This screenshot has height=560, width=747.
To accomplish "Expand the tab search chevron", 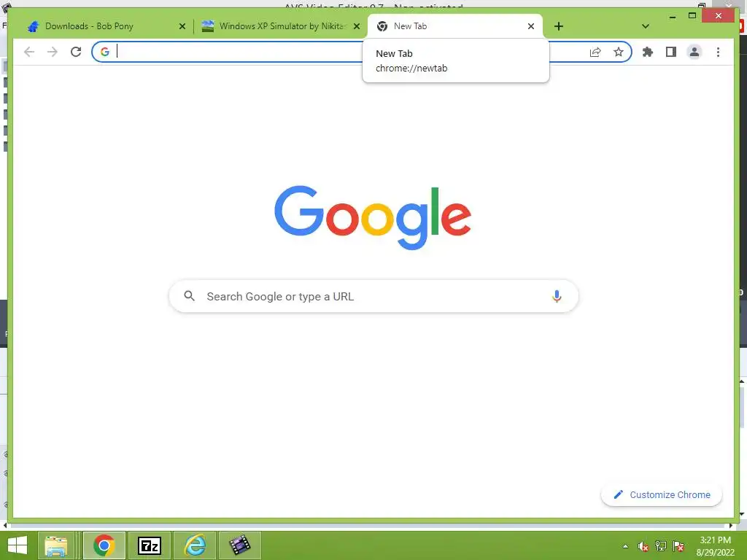I will tap(646, 26).
